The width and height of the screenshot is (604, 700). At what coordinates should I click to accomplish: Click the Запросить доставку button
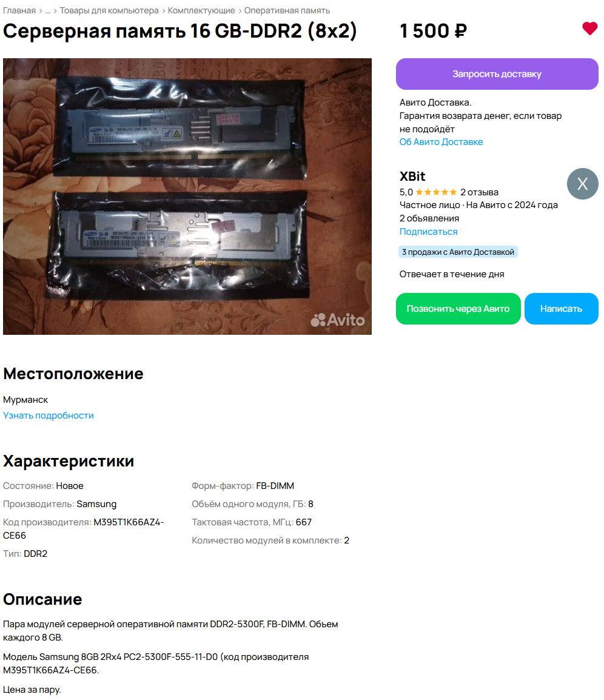pos(497,74)
